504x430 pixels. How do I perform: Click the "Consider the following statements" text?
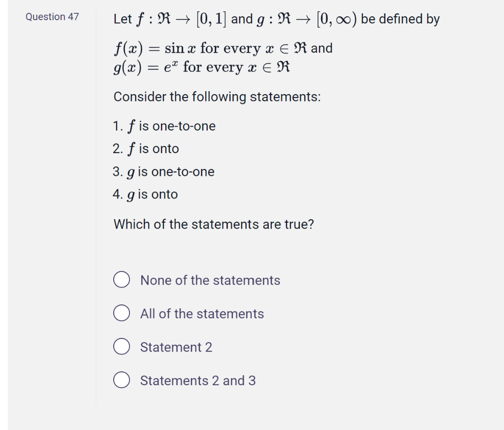pos(218,97)
